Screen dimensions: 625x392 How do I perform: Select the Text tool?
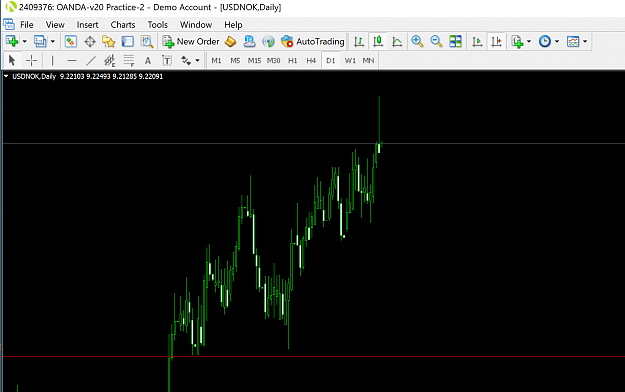(148, 61)
